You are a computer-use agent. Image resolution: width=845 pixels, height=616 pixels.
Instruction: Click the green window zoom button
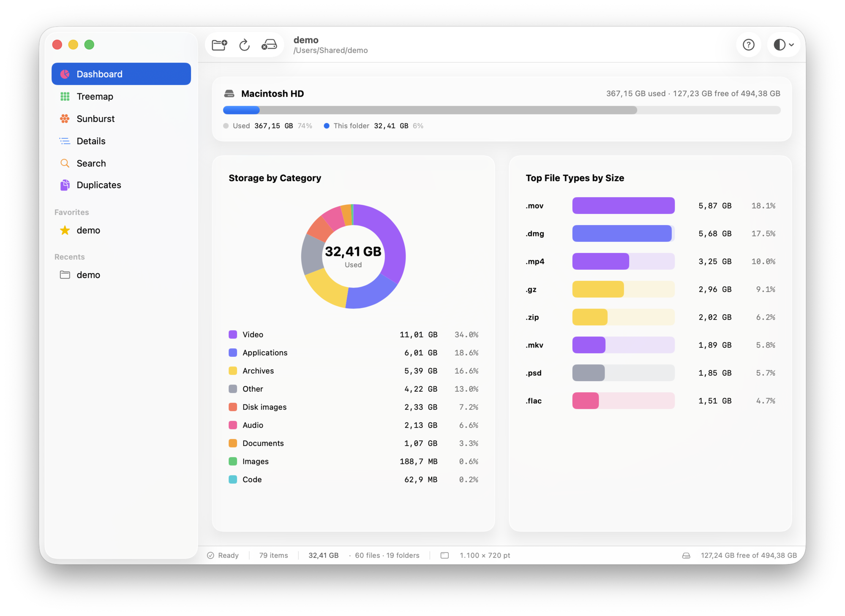pyautogui.click(x=89, y=44)
